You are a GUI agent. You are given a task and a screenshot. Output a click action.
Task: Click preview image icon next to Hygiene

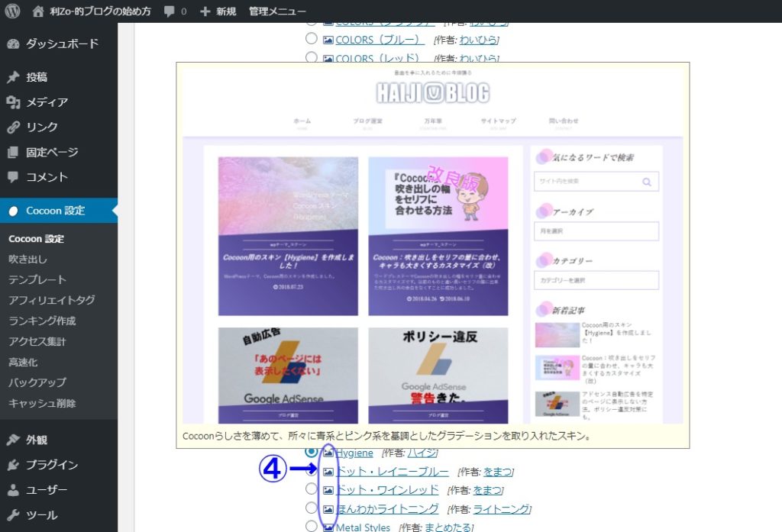click(x=328, y=453)
